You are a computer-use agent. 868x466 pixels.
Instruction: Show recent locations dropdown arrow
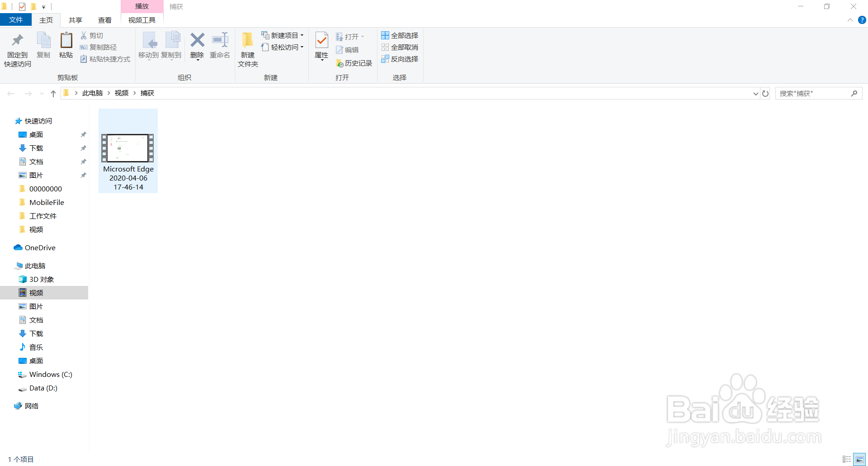(42, 93)
